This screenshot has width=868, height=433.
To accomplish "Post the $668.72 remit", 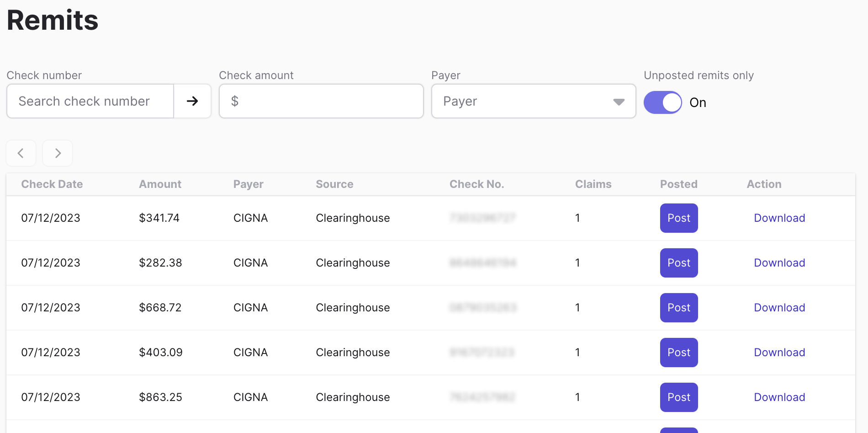I will [678, 308].
